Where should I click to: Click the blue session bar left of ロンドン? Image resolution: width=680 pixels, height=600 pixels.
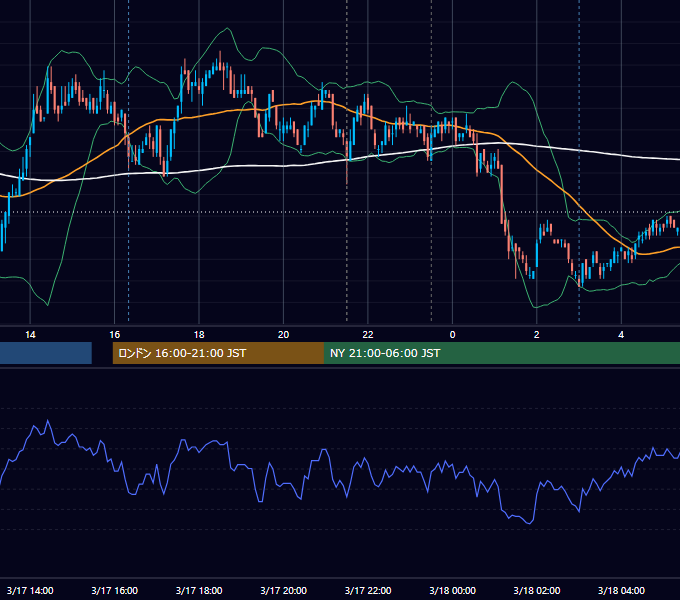46,353
